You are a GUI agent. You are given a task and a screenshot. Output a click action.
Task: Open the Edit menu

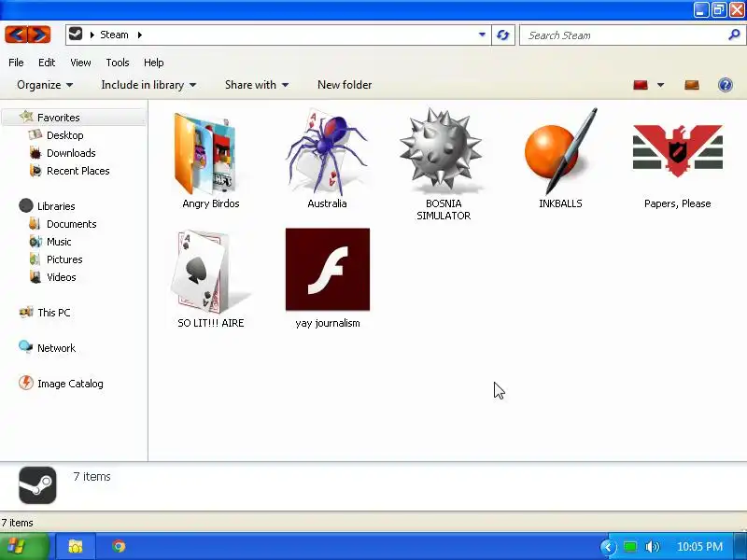[47, 63]
